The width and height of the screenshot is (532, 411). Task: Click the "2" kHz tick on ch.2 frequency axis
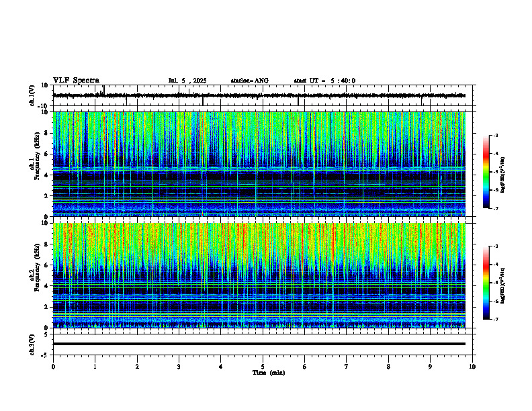tap(47, 307)
